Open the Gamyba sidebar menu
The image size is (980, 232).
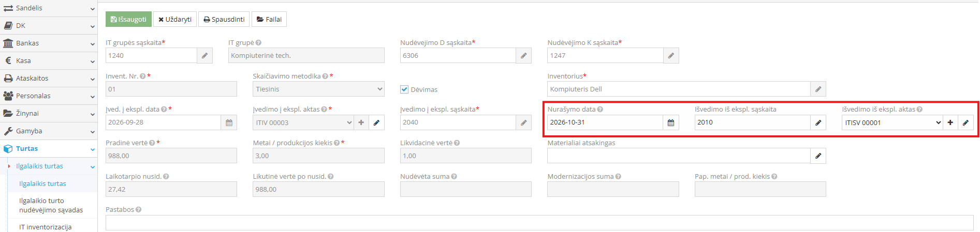tap(49, 131)
